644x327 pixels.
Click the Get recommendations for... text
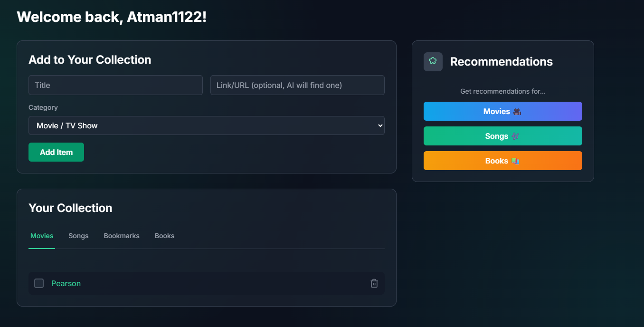pyautogui.click(x=502, y=91)
